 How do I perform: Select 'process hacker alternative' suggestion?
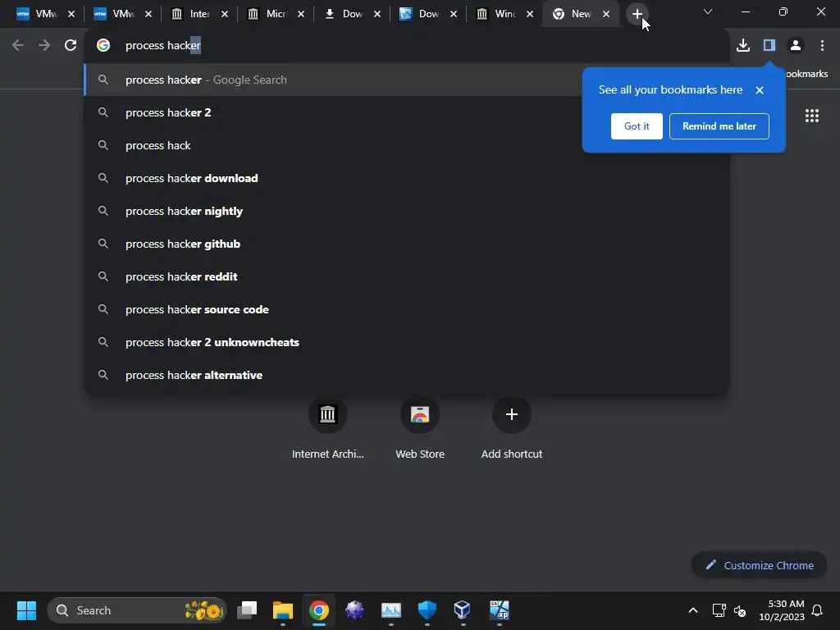[407, 375]
